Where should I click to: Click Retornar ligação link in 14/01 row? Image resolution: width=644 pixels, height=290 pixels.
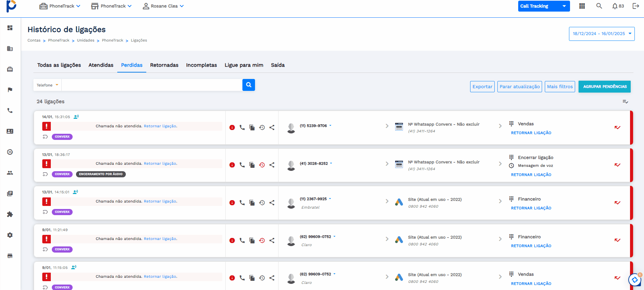(160, 126)
